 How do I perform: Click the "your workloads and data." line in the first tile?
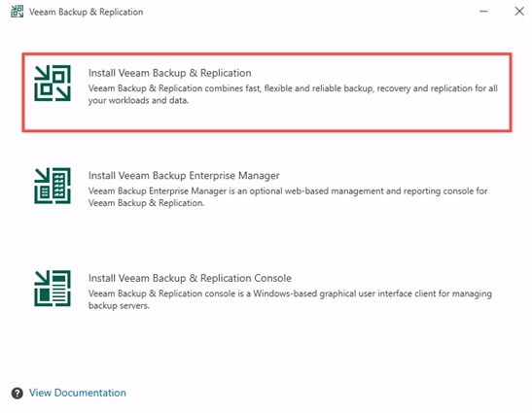tap(138, 100)
